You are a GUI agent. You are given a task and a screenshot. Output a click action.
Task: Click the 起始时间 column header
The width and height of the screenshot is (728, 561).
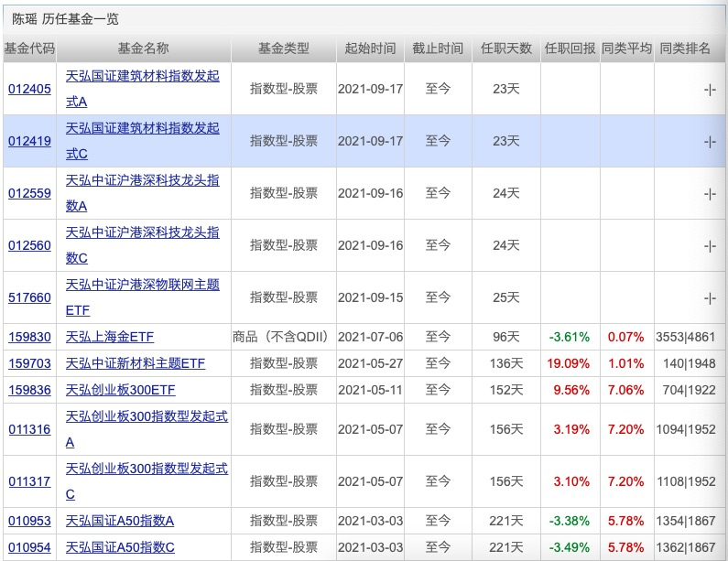coord(371,49)
